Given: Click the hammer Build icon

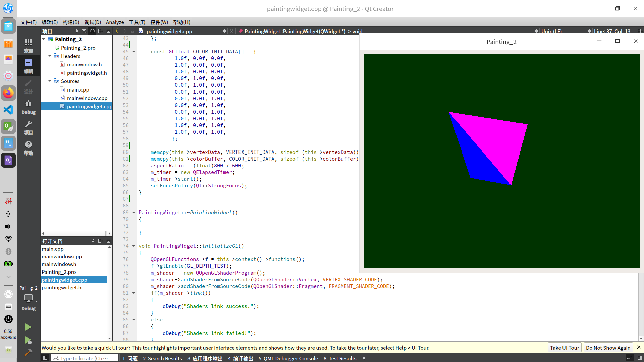Looking at the screenshot, I should pos(28,352).
